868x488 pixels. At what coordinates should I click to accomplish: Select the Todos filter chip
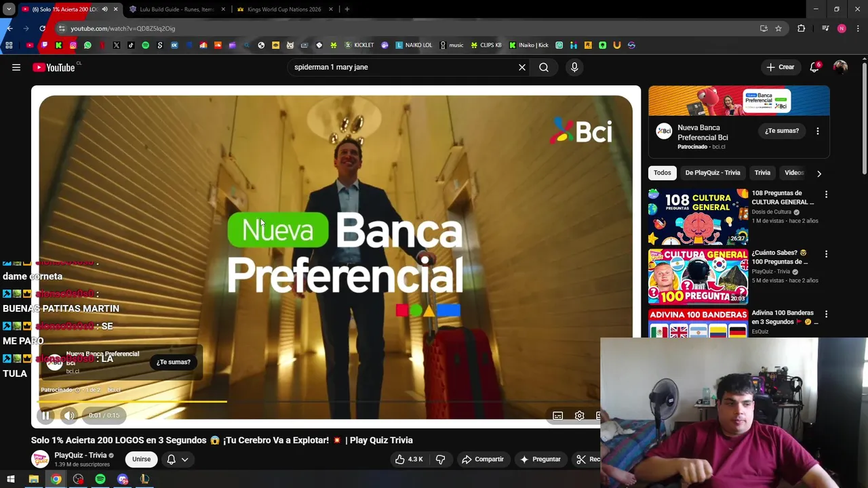pos(662,173)
